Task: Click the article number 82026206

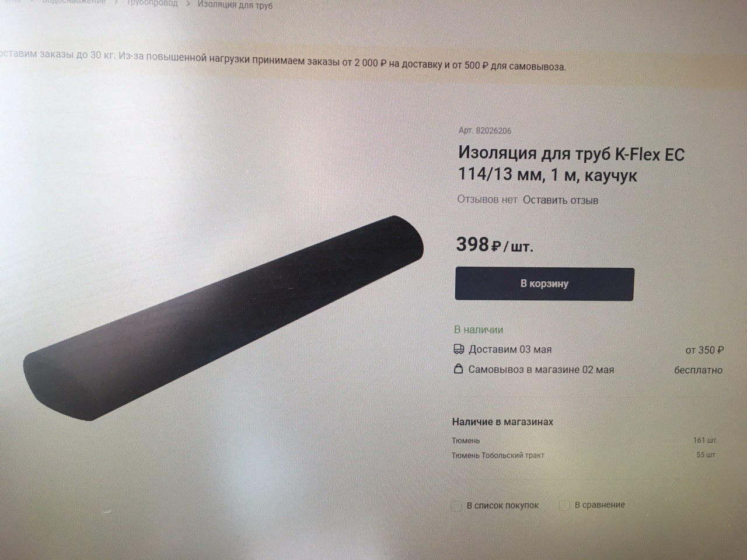Action: pos(485,131)
